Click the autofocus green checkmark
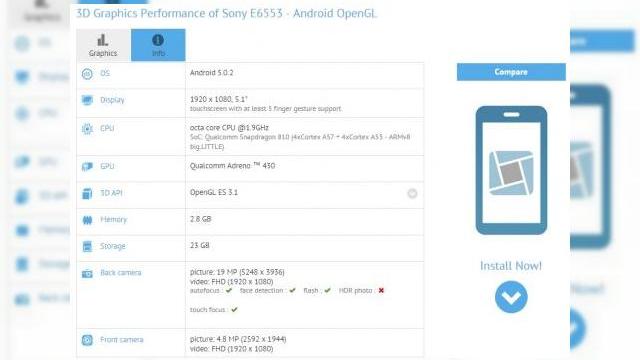Image resolution: width=640 pixels, height=360 pixels. [229, 291]
